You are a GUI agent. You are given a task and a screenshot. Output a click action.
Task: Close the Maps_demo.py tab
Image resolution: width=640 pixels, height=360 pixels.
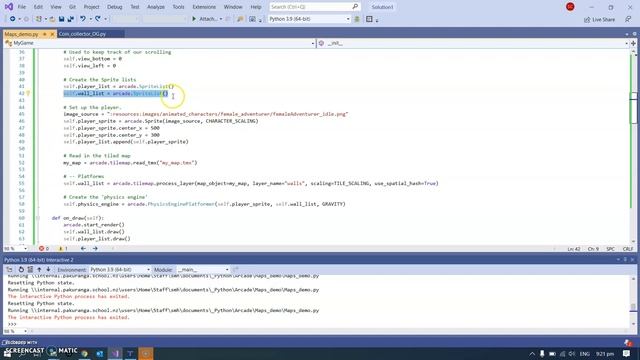pos(52,34)
